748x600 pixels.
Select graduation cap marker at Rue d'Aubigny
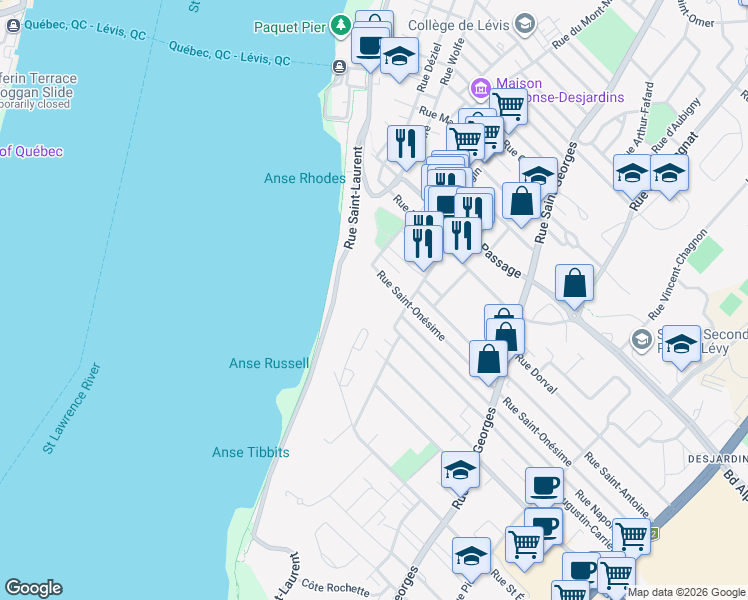[669, 176]
